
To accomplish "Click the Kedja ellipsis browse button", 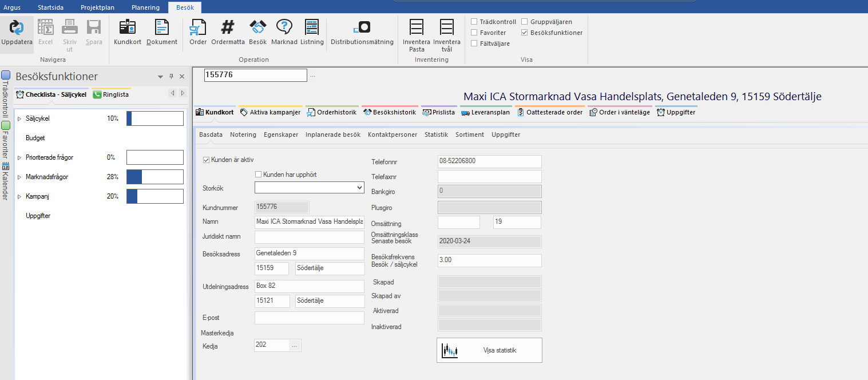I will click(x=295, y=345).
